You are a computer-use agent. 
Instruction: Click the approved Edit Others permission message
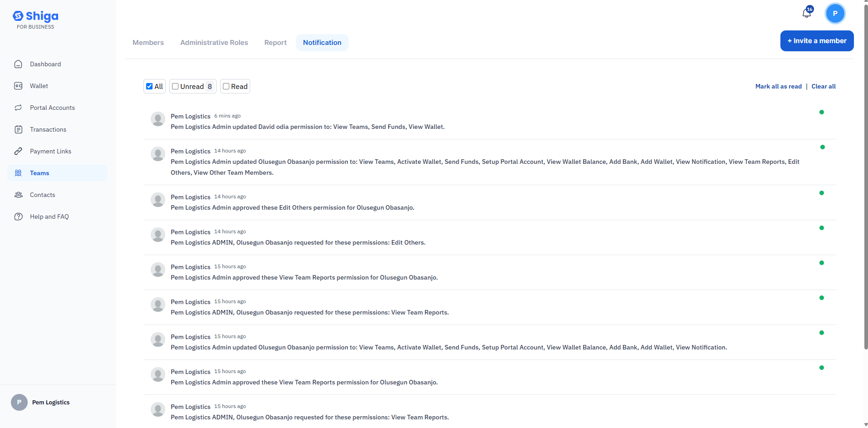click(292, 207)
